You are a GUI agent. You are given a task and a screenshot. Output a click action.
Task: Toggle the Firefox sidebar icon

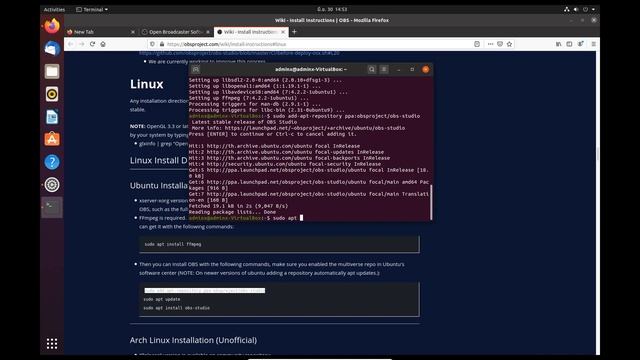point(569,44)
